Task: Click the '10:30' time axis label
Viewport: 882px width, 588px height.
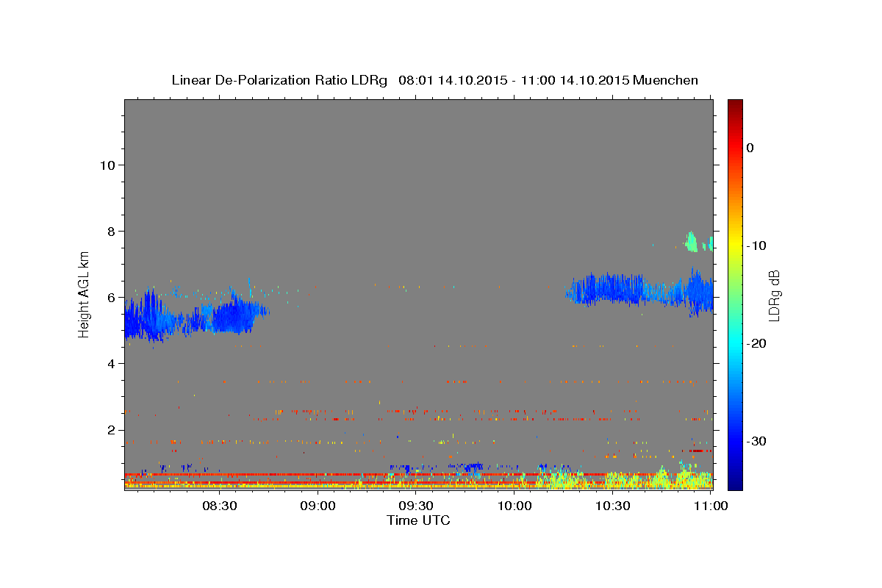Action: 612,506
